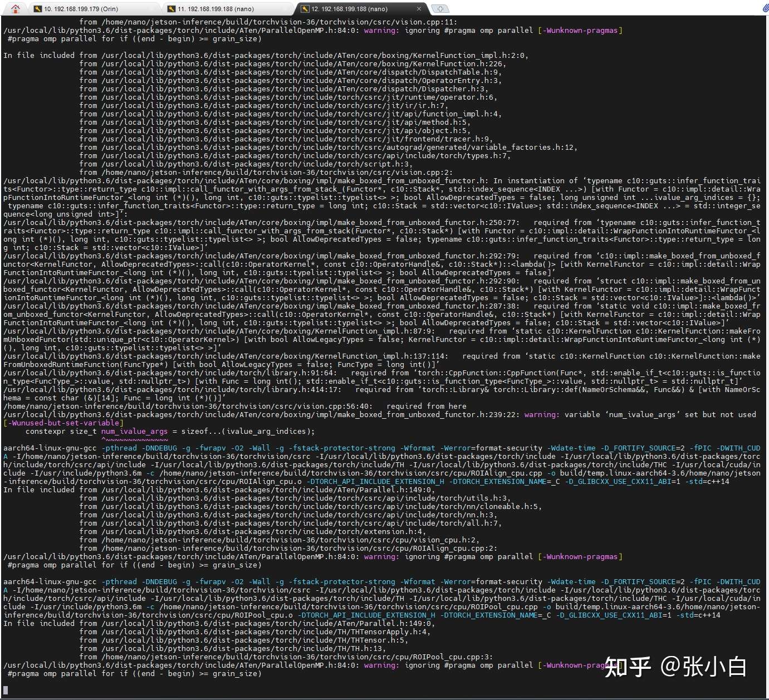
Task: Click the '[-Wunused-but-set-variable]' warning flag
Action: coord(63,423)
